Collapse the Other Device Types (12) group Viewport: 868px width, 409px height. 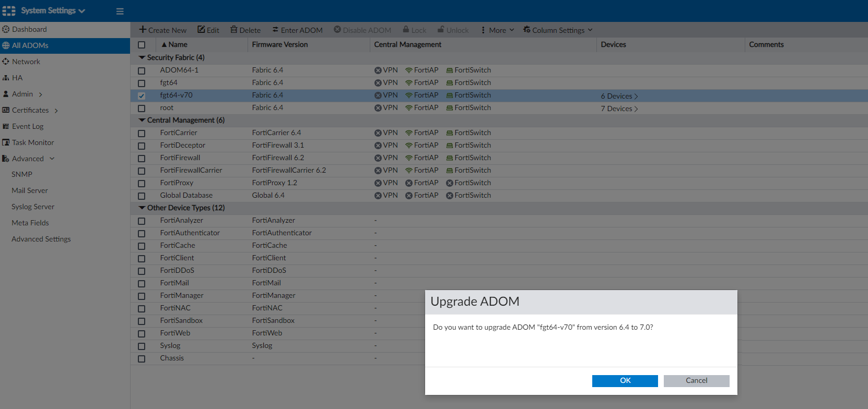pos(142,208)
